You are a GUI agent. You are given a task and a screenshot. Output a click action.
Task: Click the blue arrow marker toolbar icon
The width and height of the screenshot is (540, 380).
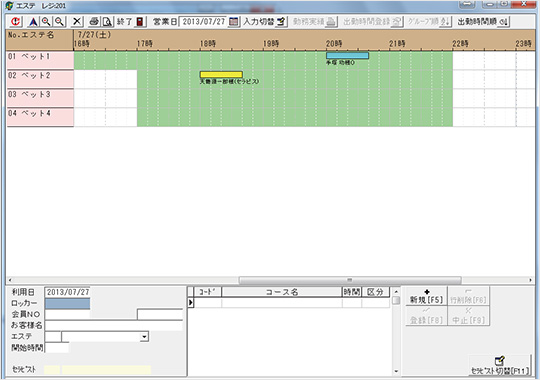(x=33, y=21)
